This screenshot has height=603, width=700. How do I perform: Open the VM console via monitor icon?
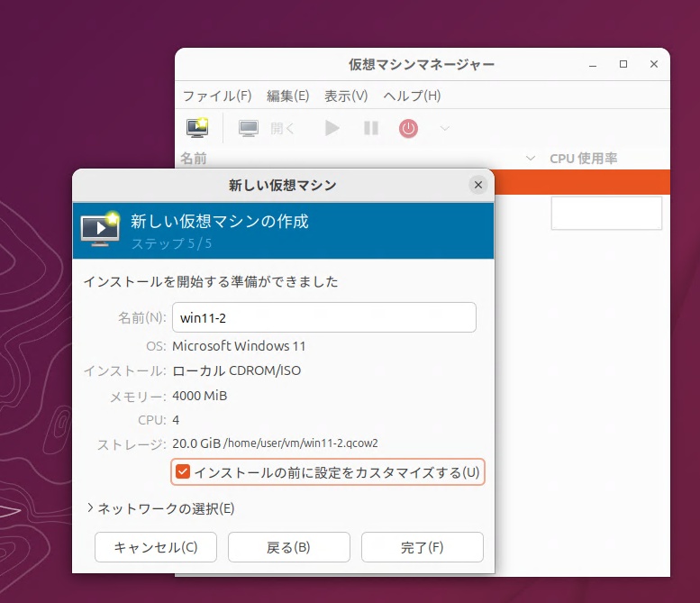point(249,128)
